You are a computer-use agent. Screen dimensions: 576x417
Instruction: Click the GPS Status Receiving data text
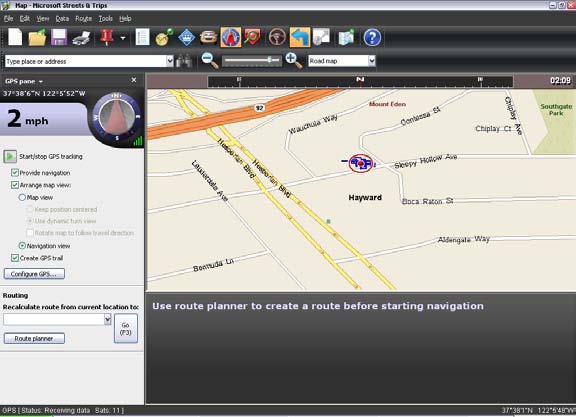click(63, 410)
